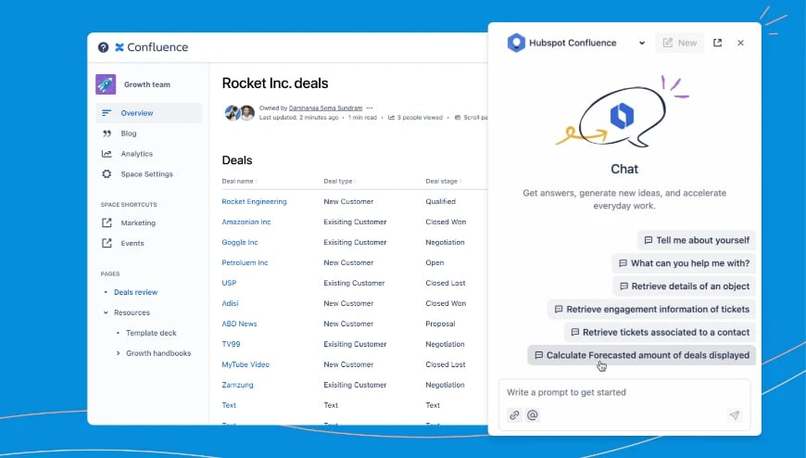Viewport: 806px width, 458px height.
Task: Close the chat panel
Action: (741, 43)
